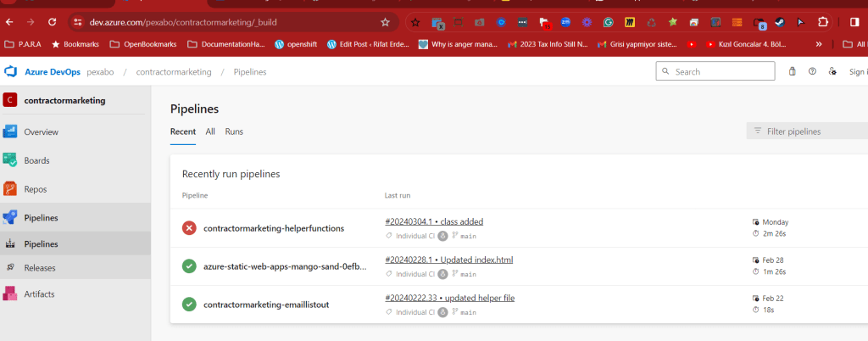The image size is (868, 341).
Task: Switch to the Recent tab
Action: pyautogui.click(x=183, y=131)
